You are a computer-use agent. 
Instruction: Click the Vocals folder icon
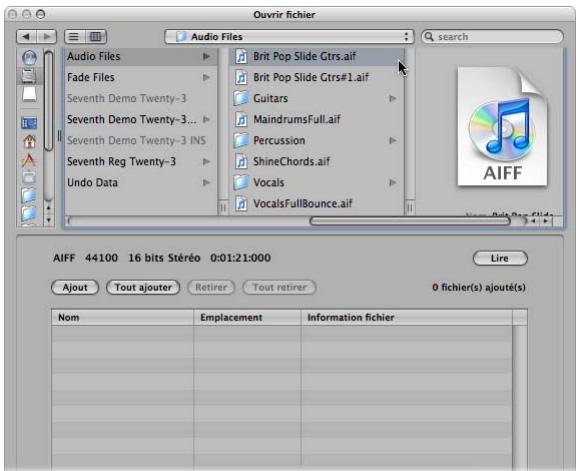(241, 183)
